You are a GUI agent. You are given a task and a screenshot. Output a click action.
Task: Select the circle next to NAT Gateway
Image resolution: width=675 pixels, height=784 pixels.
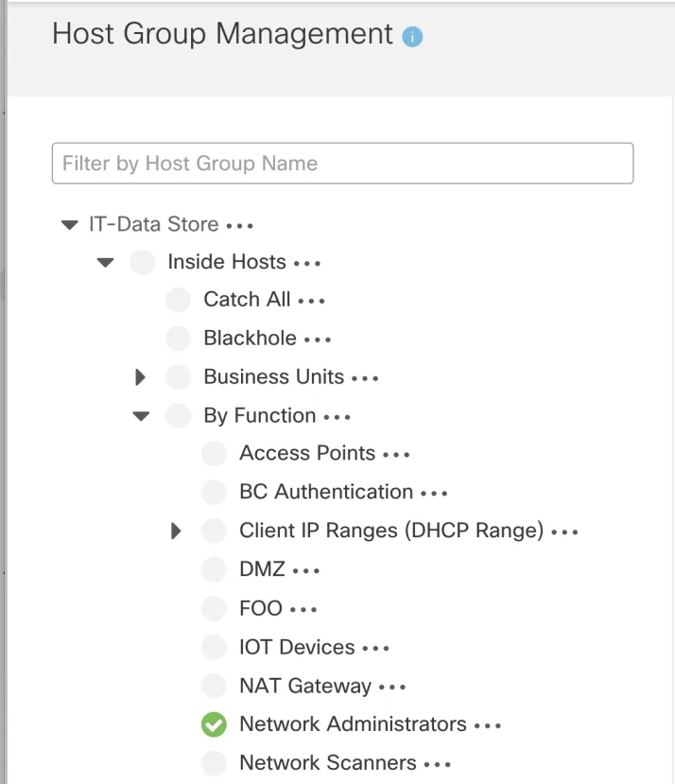tap(214, 686)
